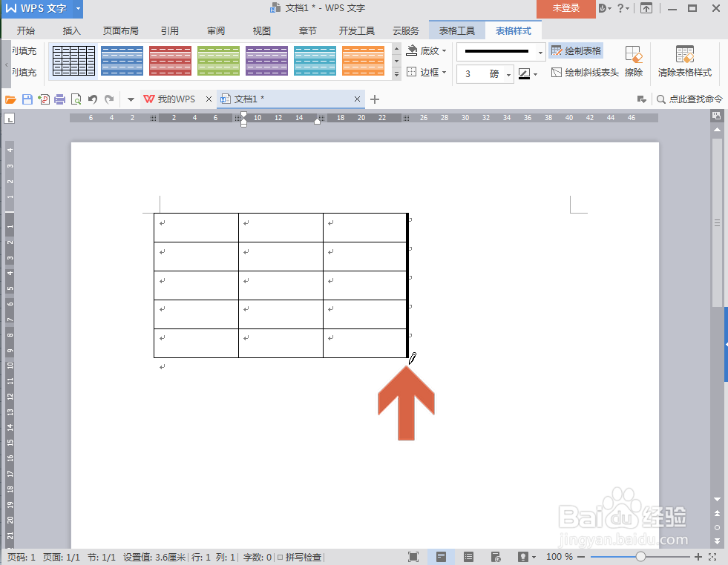Viewport: 728px width, 565px height.
Task: Close the 我的WPS tab
Action: [209, 99]
